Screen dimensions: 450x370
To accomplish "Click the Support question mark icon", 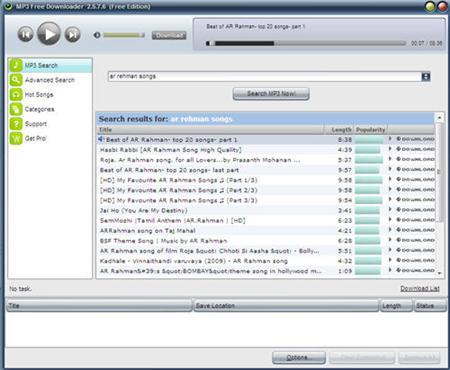I will 16,124.
